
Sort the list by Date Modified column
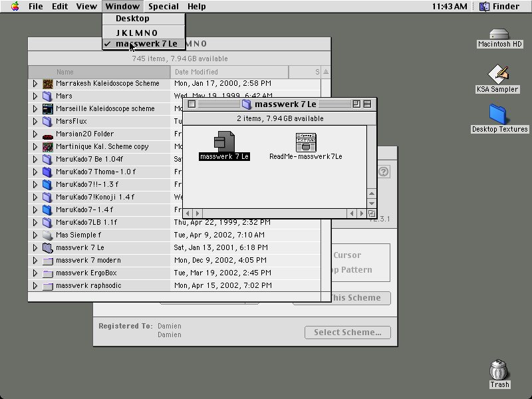pos(229,72)
